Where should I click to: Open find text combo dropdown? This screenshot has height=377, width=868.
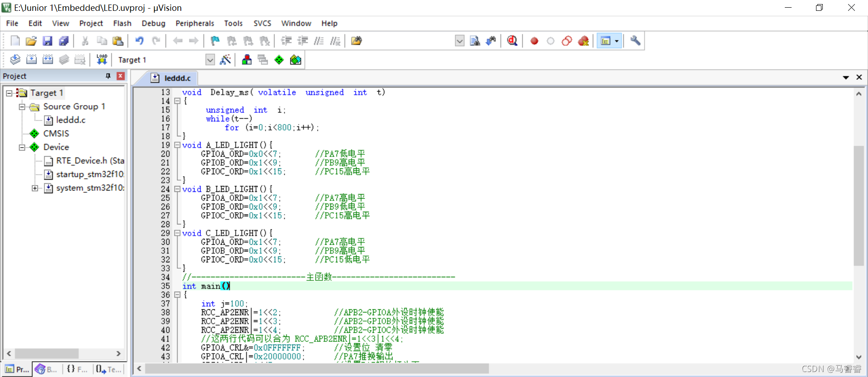click(x=459, y=41)
